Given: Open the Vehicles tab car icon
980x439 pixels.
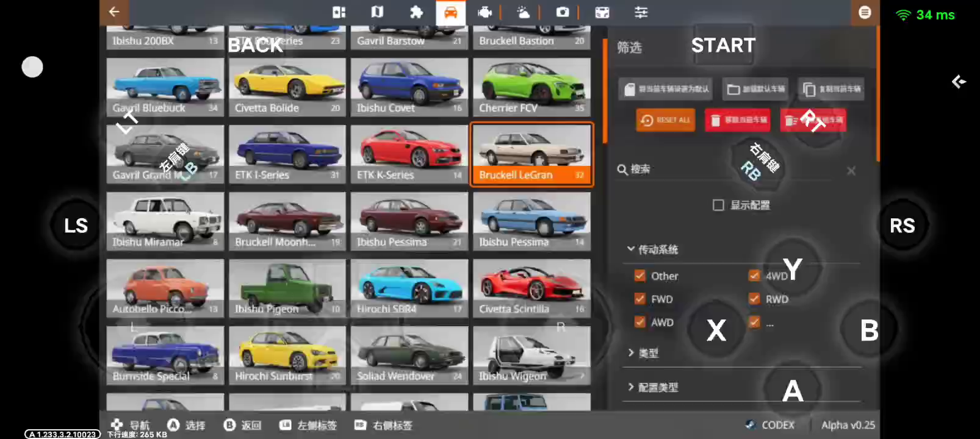Looking at the screenshot, I should pyautogui.click(x=451, y=13).
